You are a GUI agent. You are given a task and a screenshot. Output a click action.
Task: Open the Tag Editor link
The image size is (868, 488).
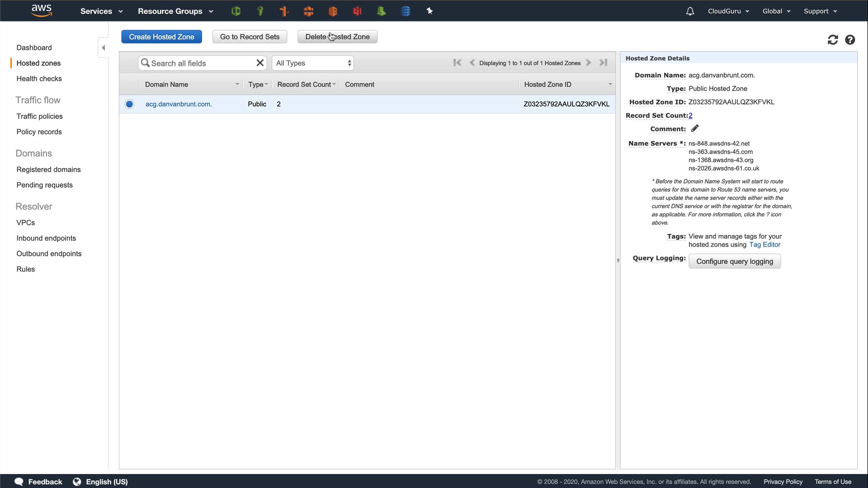(764, 245)
